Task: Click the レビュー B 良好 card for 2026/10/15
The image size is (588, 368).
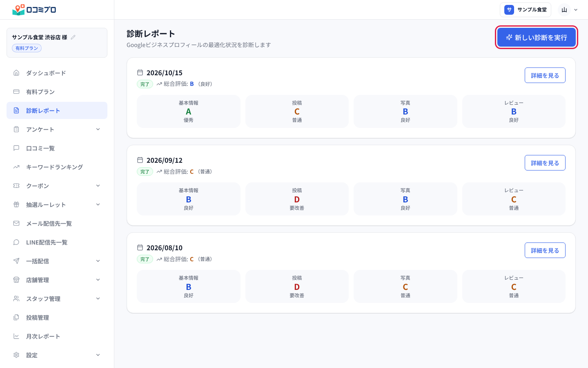Action: (514, 111)
